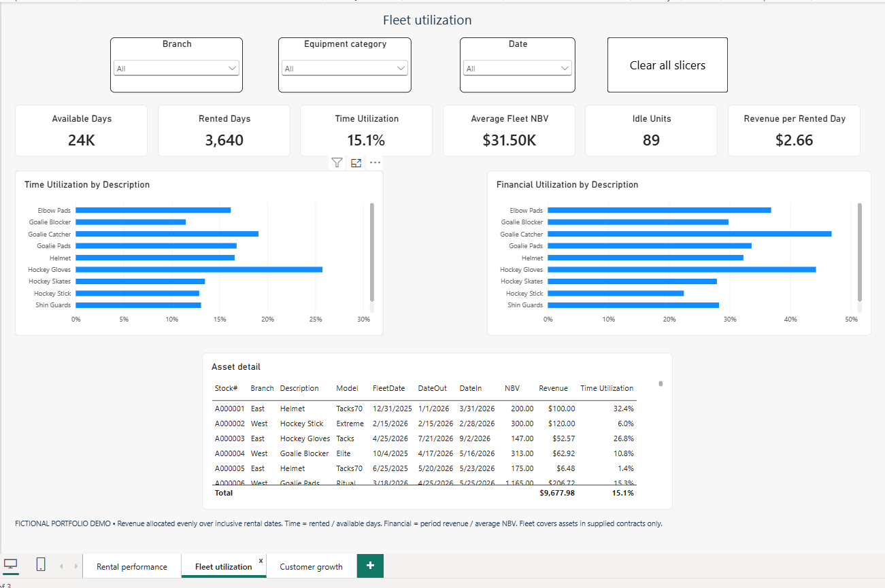Image resolution: width=885 pixels, height=588 pixels.
Task: Switch to desktop layout view icon
Action: click(x=10, y=564)
